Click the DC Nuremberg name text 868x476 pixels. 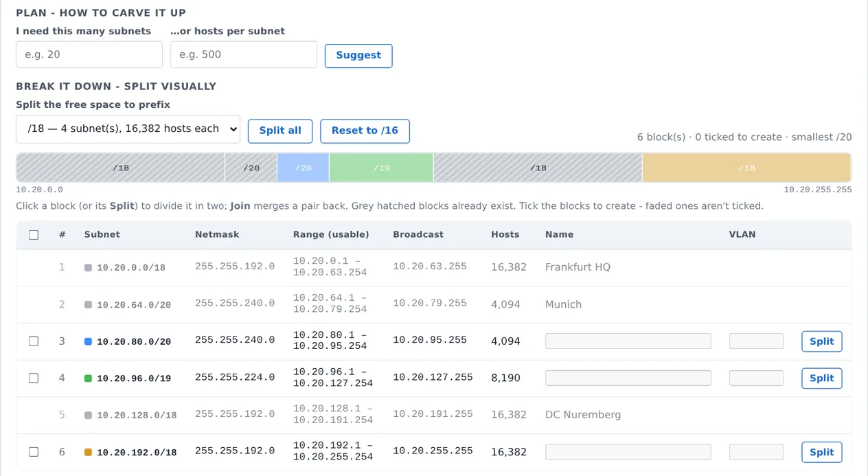tap(583, 415)
